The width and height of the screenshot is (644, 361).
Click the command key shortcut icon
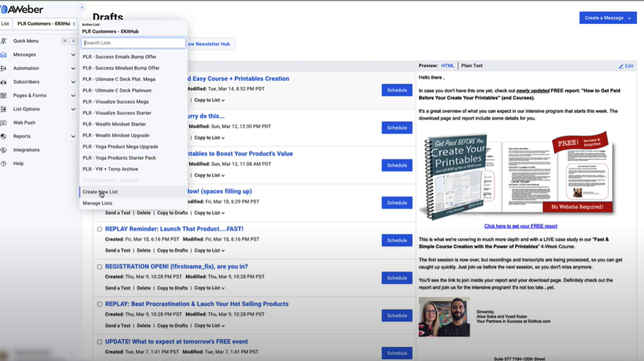point(64,41)
